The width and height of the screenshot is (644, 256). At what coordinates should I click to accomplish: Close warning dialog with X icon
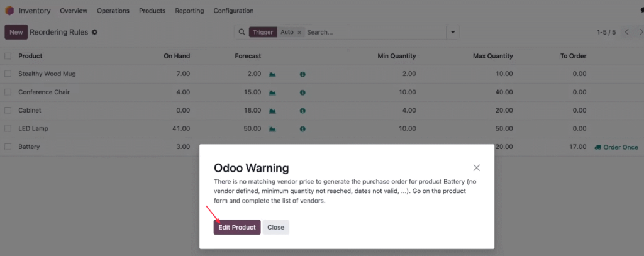[477, 168]
